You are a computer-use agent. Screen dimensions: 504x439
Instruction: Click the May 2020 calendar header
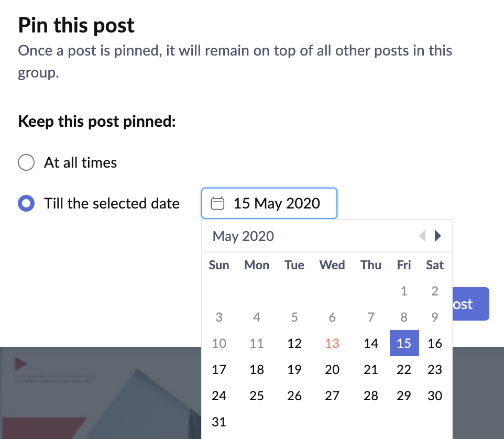pos(243,236)
